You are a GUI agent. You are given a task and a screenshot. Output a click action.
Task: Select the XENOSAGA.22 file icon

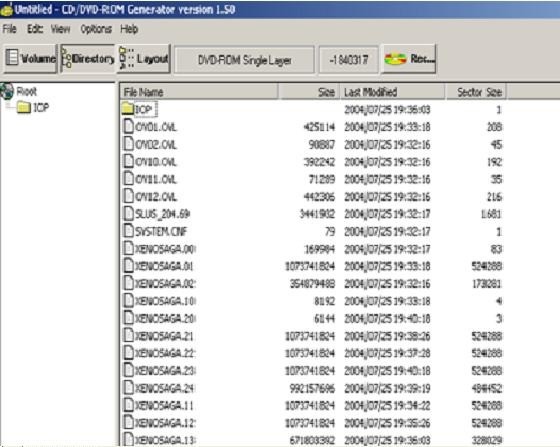coord(128,353)
